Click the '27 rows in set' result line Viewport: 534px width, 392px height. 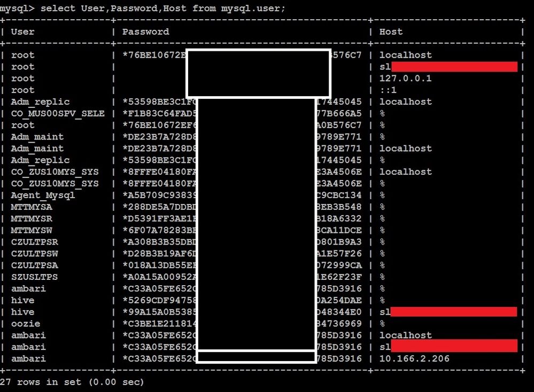click(72, 382)
